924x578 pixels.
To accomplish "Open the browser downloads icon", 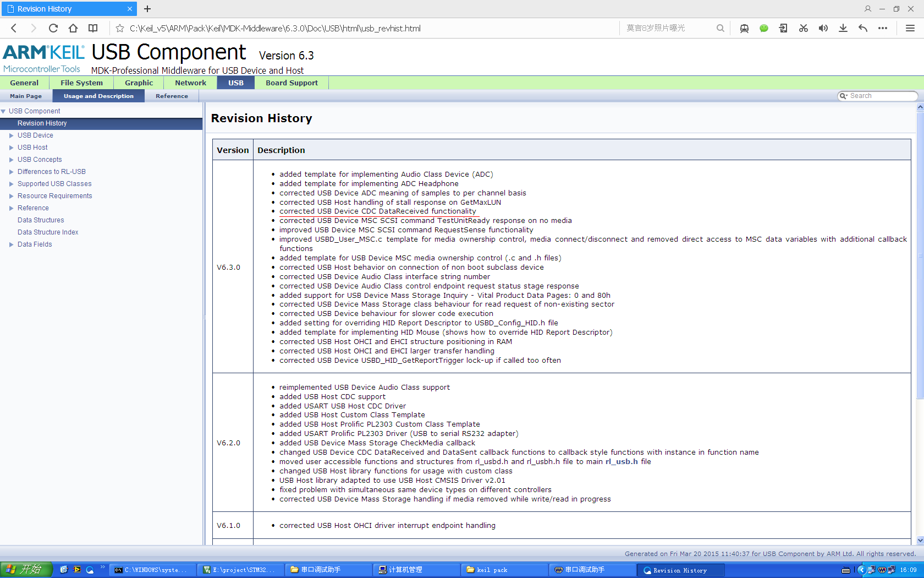I will click(x=843, y=28).
